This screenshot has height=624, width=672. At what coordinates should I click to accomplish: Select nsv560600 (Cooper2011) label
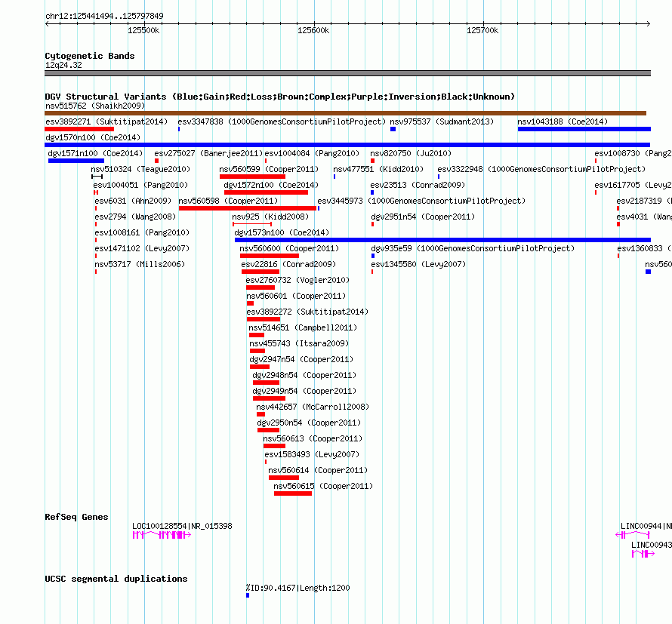[289, 248]
